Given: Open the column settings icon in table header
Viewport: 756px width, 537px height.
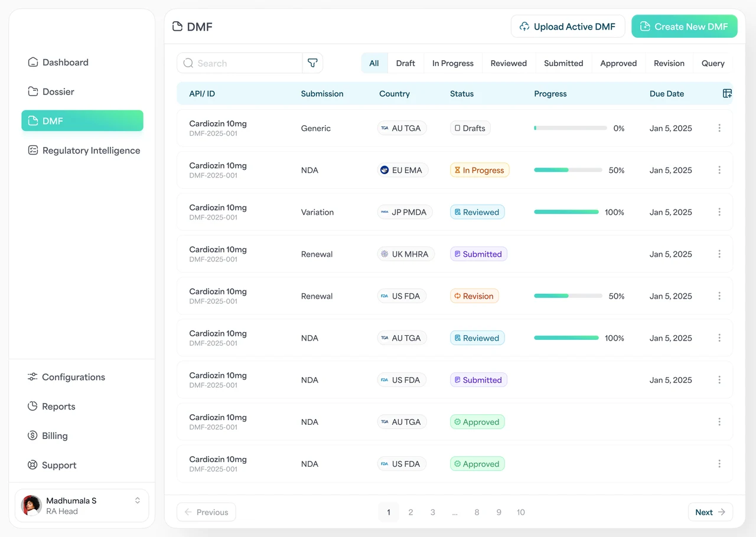Looking at the screenshot, I should [x=727, y=93].
